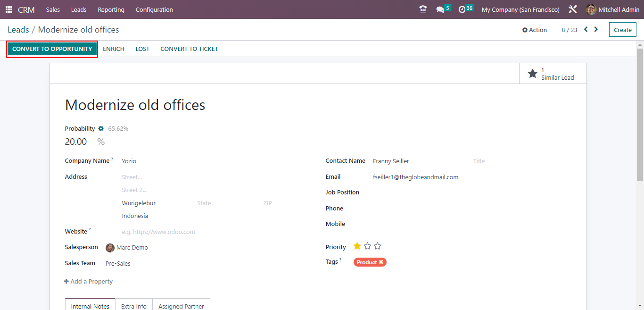The width and height of the screenshot is (644, 310).
Task: Open the activities clock icon
Action: [x=462, y=8]
